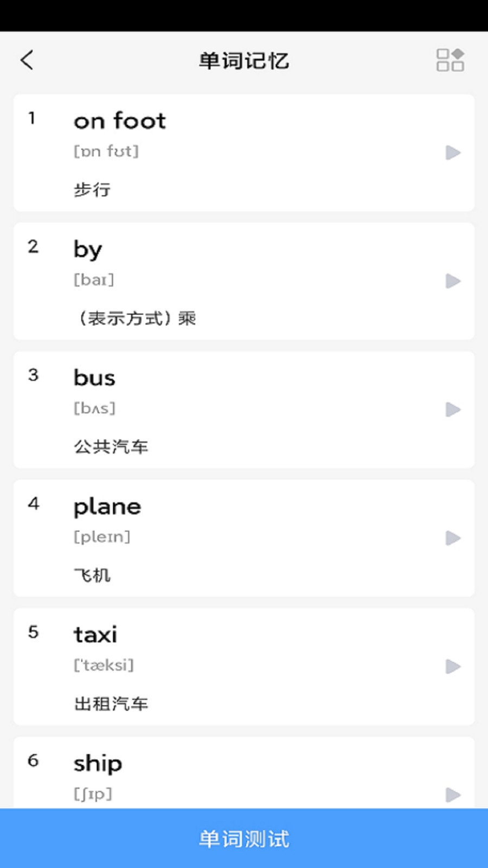Tap the 单词记忆 page title
488x868 pixels.
click(244, 61)
